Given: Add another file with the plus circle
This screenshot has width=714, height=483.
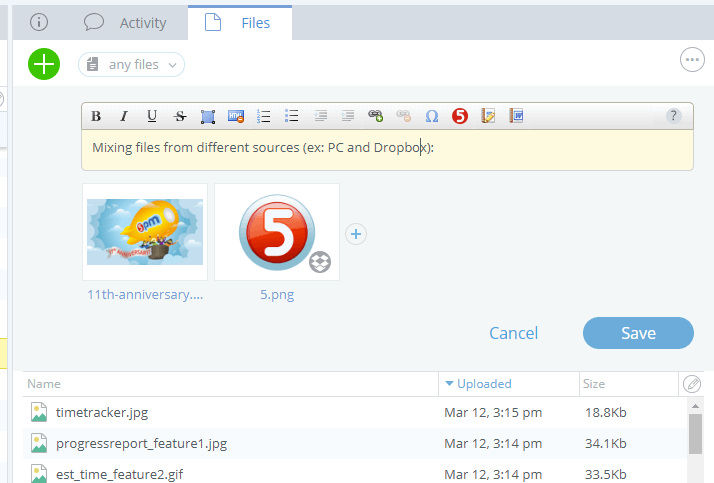Looking at the screenshot, I should (x=356, y=234).
